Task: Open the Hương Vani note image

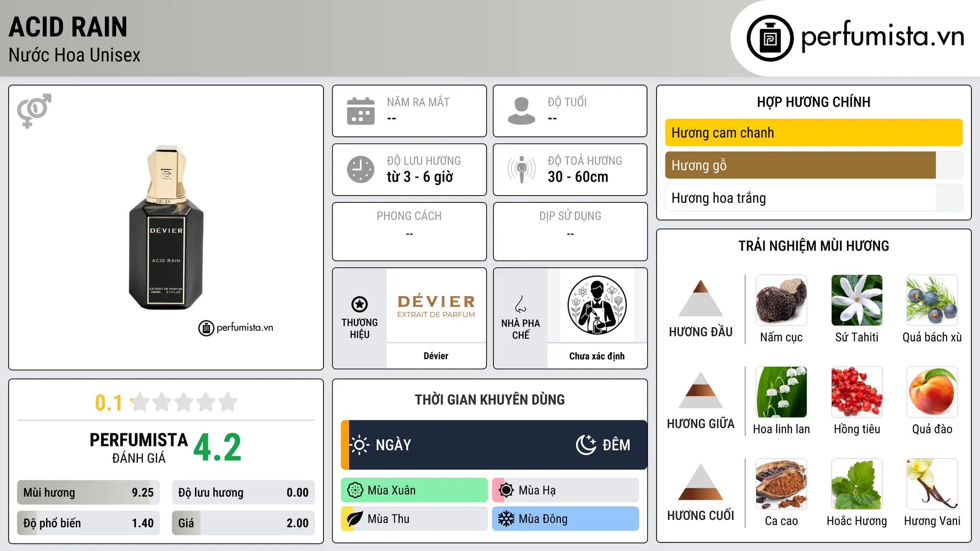Action: click(x=932, y=484)
